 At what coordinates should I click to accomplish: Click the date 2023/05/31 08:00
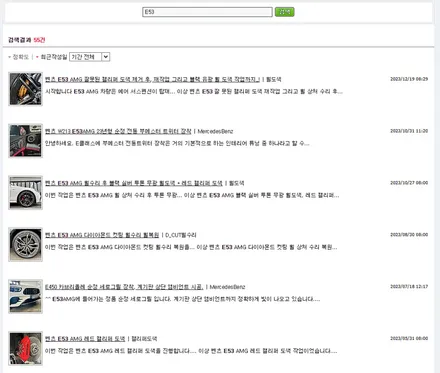tap(409, 338)
